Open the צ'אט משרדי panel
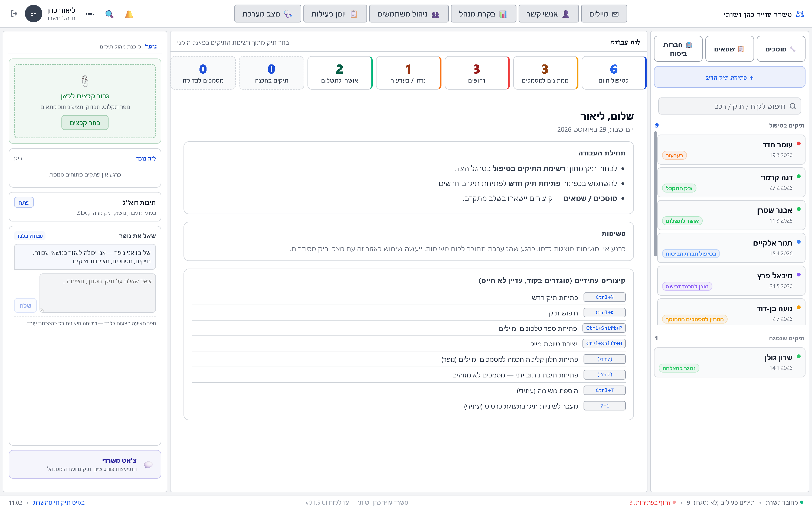The width and height of the screenshot is (812, 509). (85, 465)
